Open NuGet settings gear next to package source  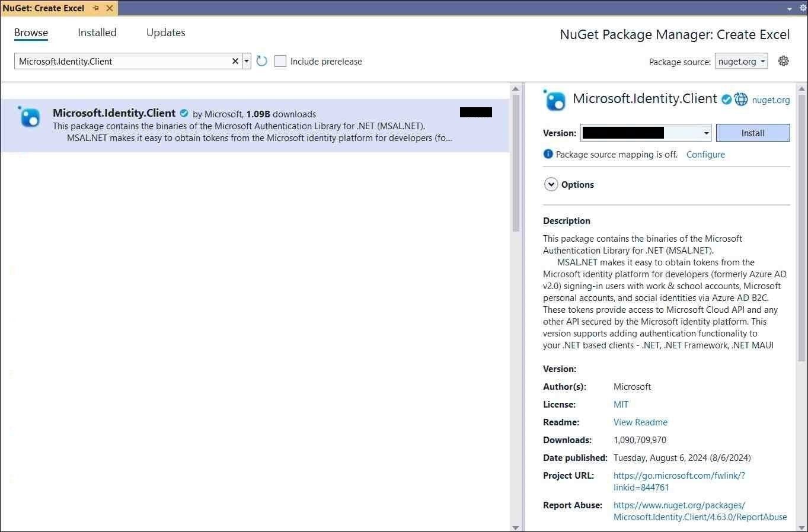pyautogui.click(x=783, y=61)
